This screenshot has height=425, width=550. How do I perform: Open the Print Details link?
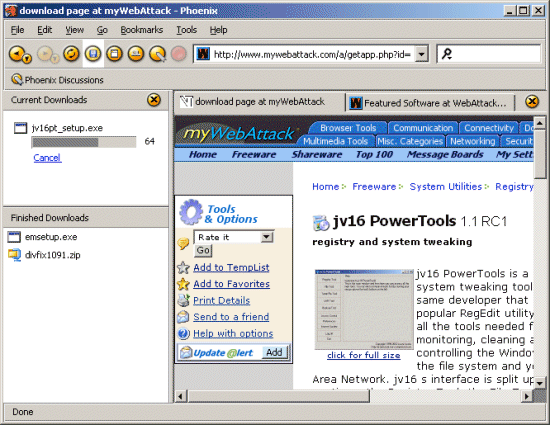(x=222, y=301)
